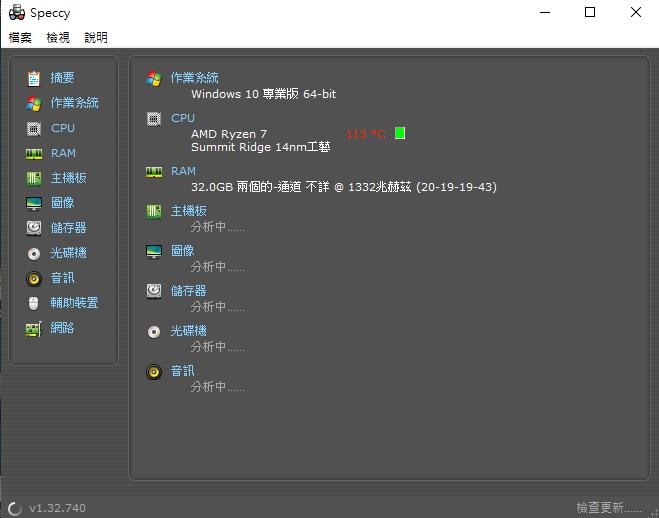The image size is (659, 518).
Task: Open the 儲存器 heading link in summary
Action: pyautogui.click(x=189, y=290)
